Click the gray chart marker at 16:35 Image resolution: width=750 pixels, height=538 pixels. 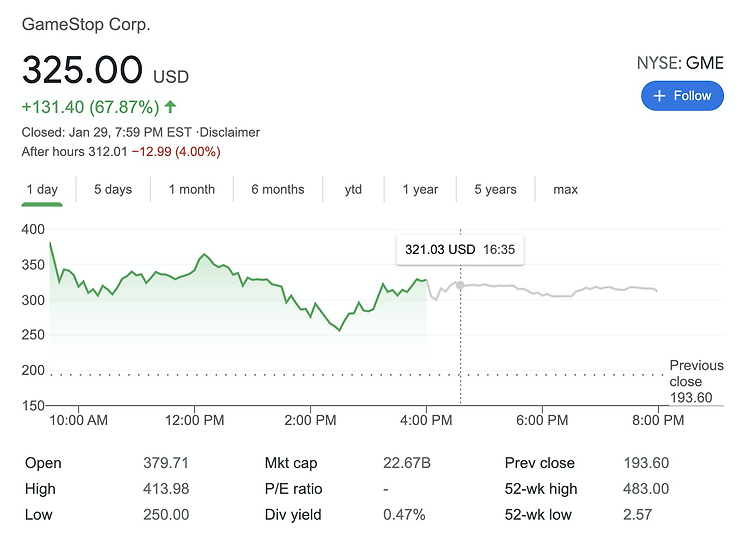460,285
